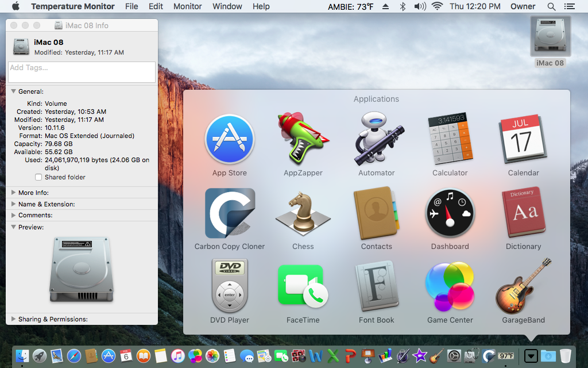Click the Finder icon in the Dock
Viewport: 588px width, 368px height.
click(x=22, y=355)
